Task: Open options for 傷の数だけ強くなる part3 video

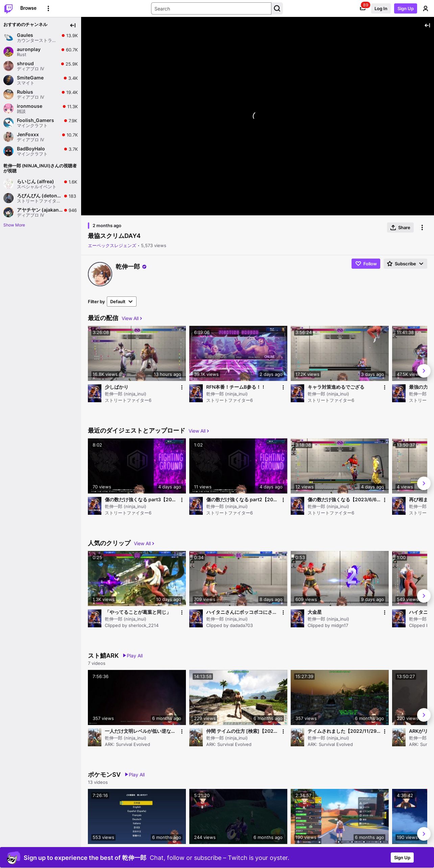Action: 182,500
